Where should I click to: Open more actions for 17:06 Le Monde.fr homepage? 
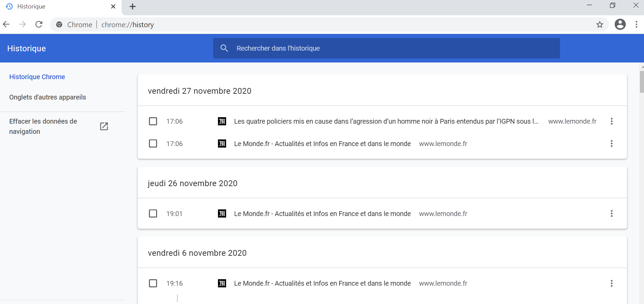click(612, 144)
